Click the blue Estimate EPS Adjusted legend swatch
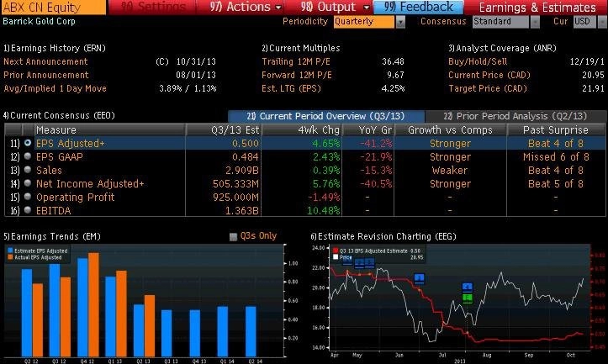 pos(10,251)
